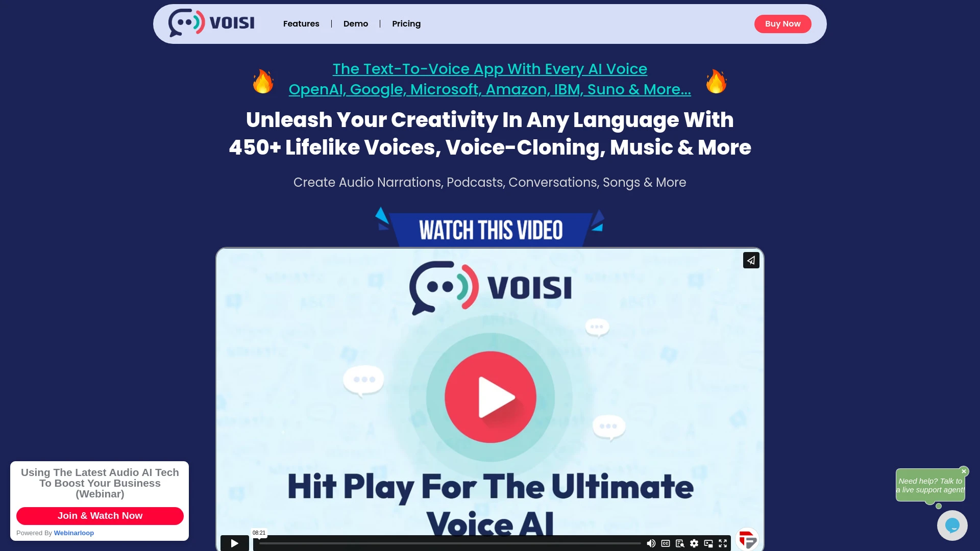Click the live chat support bubble icon
980x551 pixels.
coord(952,525)
